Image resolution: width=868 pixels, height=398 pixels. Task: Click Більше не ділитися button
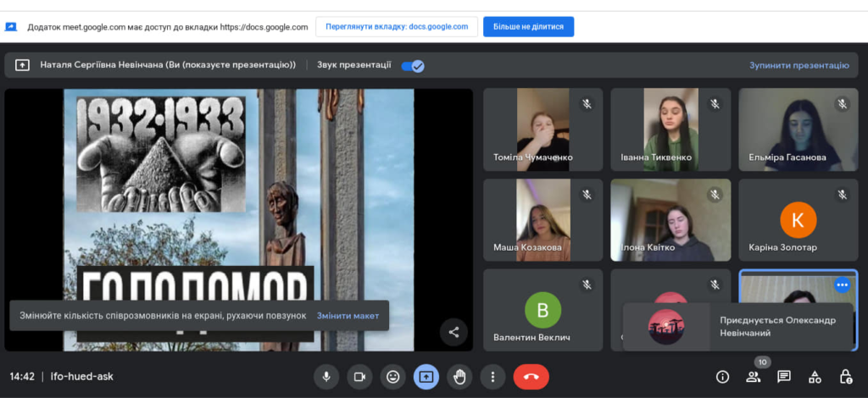tap(529, 26)
